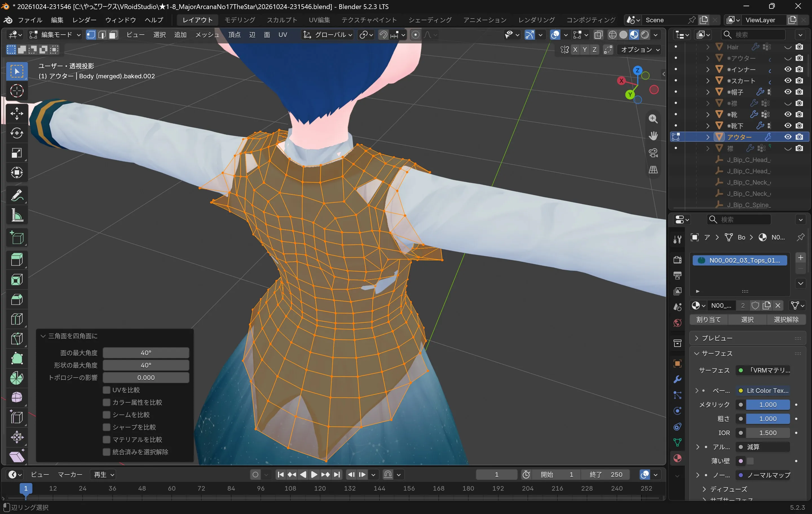This screenshot has height=514, width=812.
Task: Enable マテリアルを比較 checkbox
Action: 107,440
